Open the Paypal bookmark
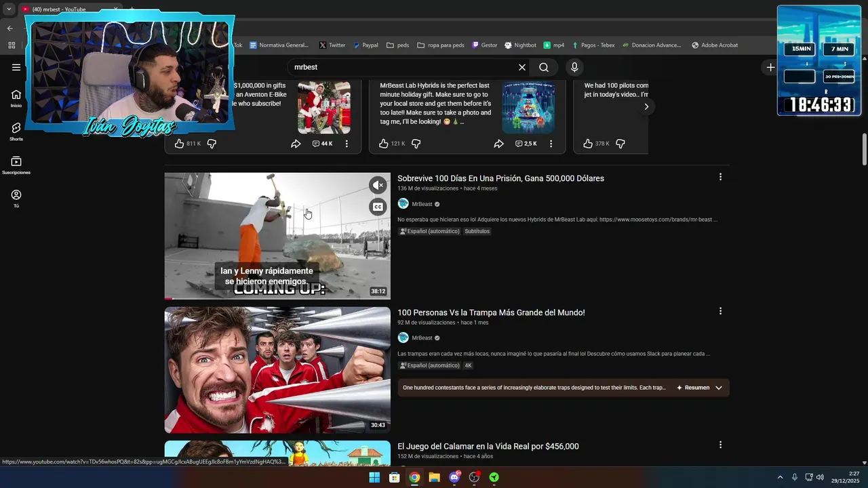The image size is (868, 488). tap(366, 45)
